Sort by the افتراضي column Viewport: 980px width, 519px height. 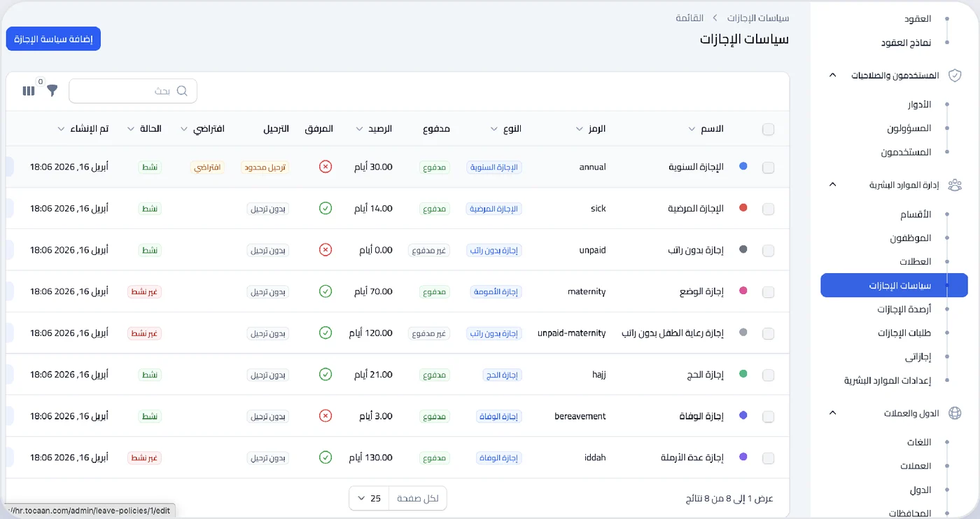[x=202, y=129]
